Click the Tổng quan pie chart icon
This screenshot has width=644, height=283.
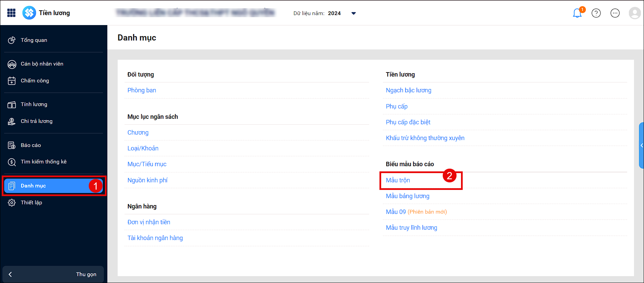click(x=12, y=40)
